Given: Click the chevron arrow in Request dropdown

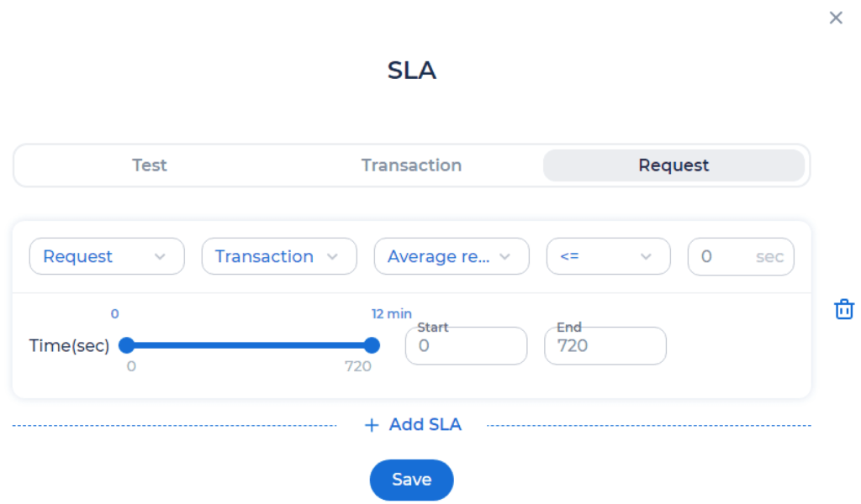Looking at the screenshot, I should coord(160,256).
